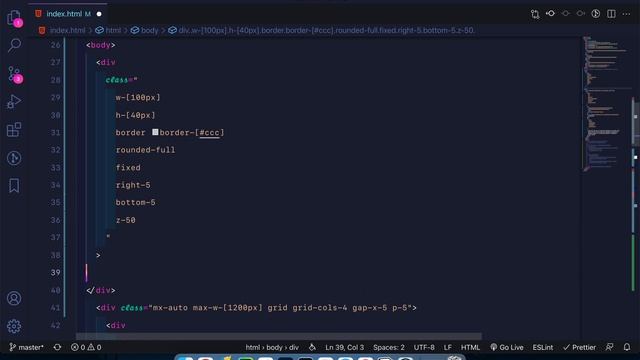Image resolution: width=640 pixels, height=360 pixels.
Task: Click the fixed class on line 33
Action: click(128, 167)
